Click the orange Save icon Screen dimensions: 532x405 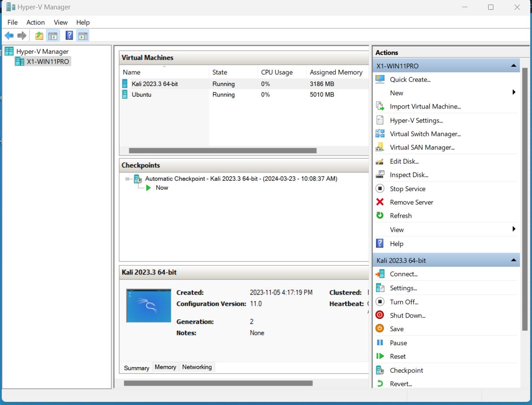380,328
